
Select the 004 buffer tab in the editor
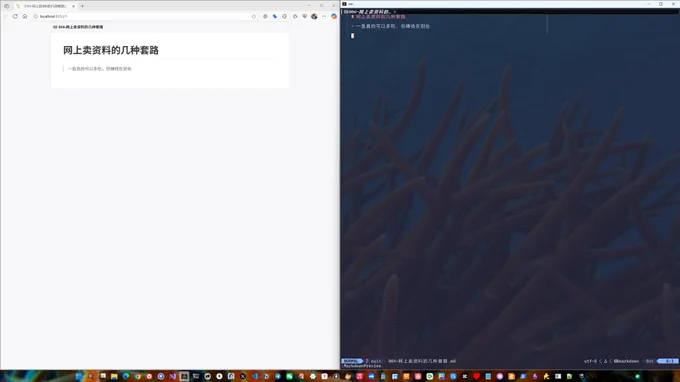[369, 12]
